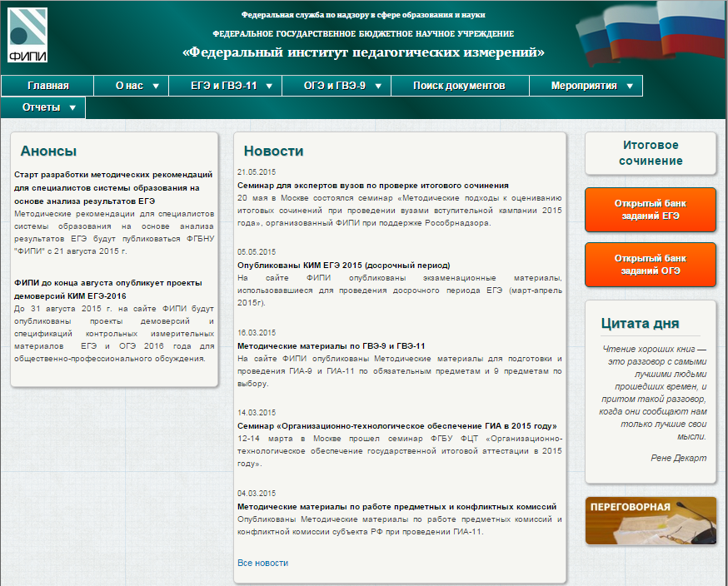Expand the Отчеты dropdown arrow
The height and width of the screenshot is (586, 728).
click(72, 107)
